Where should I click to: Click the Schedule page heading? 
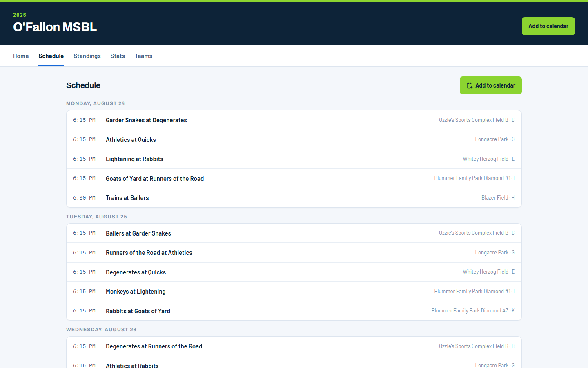[83, 85]
